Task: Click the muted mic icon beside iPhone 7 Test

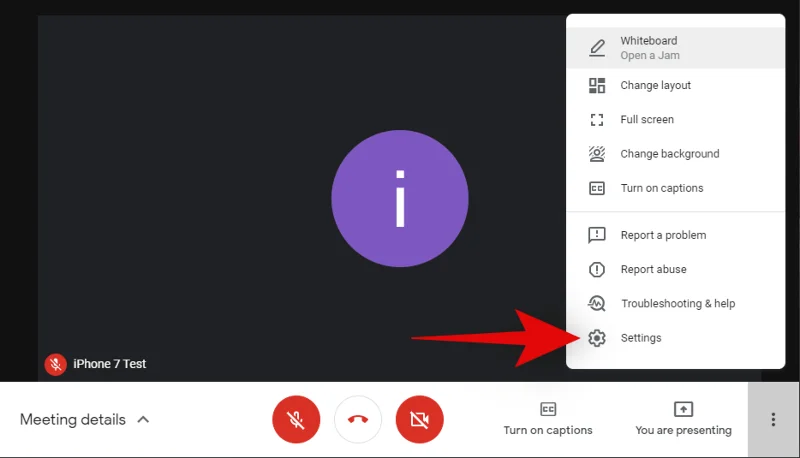Action: (x=56, y=364)
